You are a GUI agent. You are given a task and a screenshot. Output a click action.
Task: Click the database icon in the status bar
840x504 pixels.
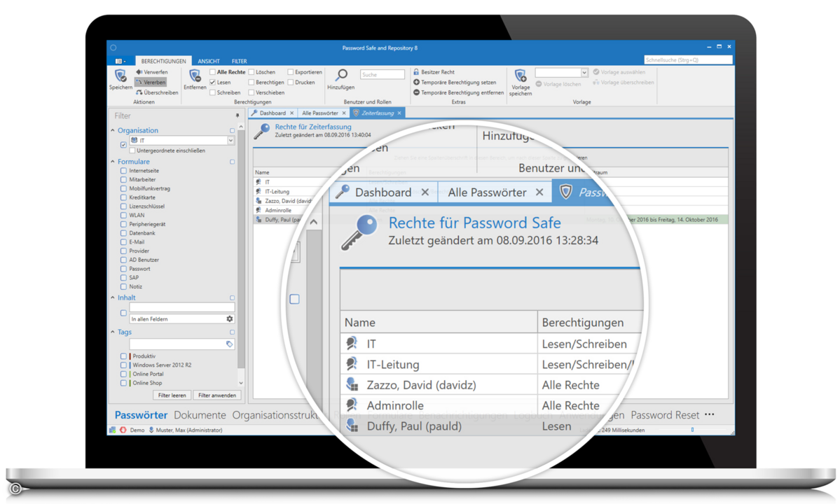point(113,430)
